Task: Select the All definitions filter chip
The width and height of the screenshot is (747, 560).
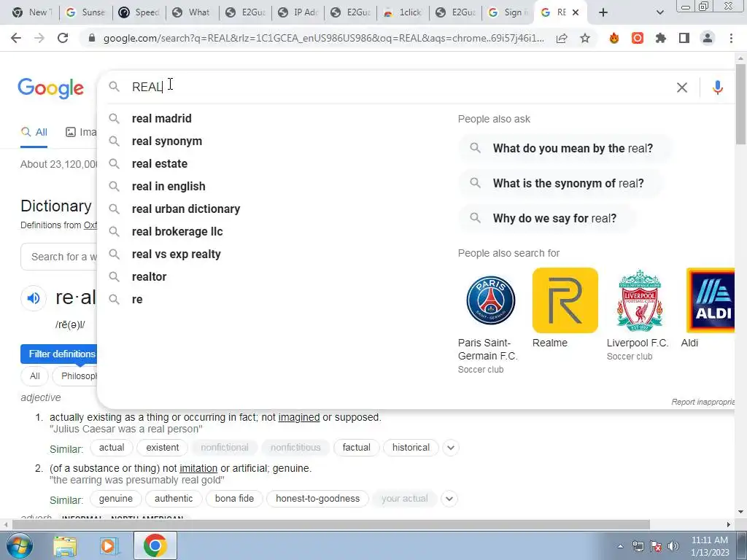Action: point(35,376)
